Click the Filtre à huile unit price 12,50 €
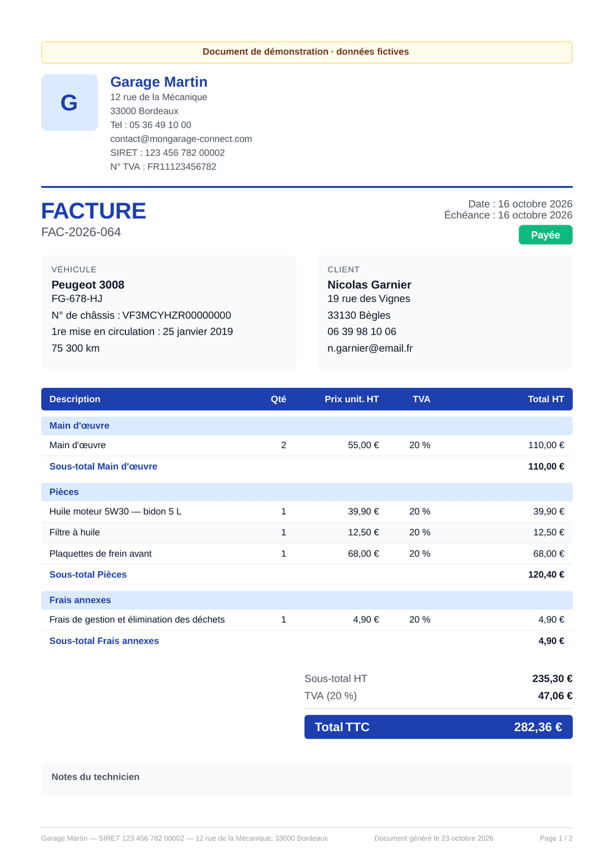 (363, 532)
